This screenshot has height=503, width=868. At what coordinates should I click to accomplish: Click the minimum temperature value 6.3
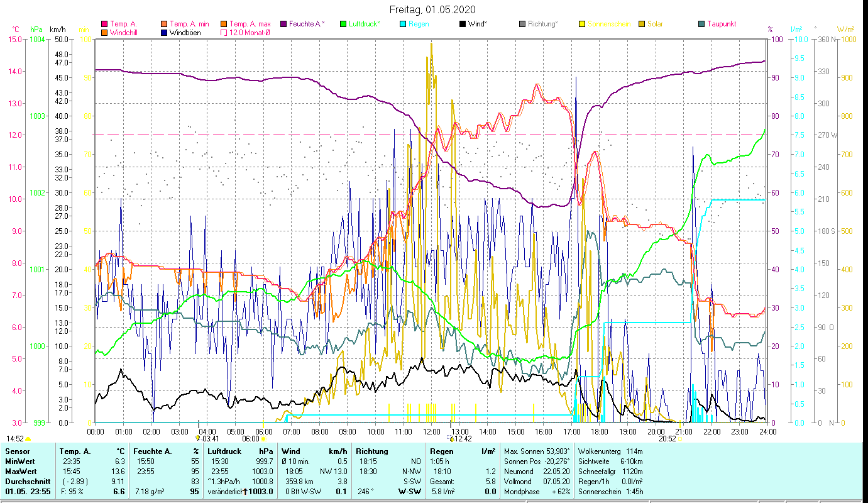tap(119, 461)
